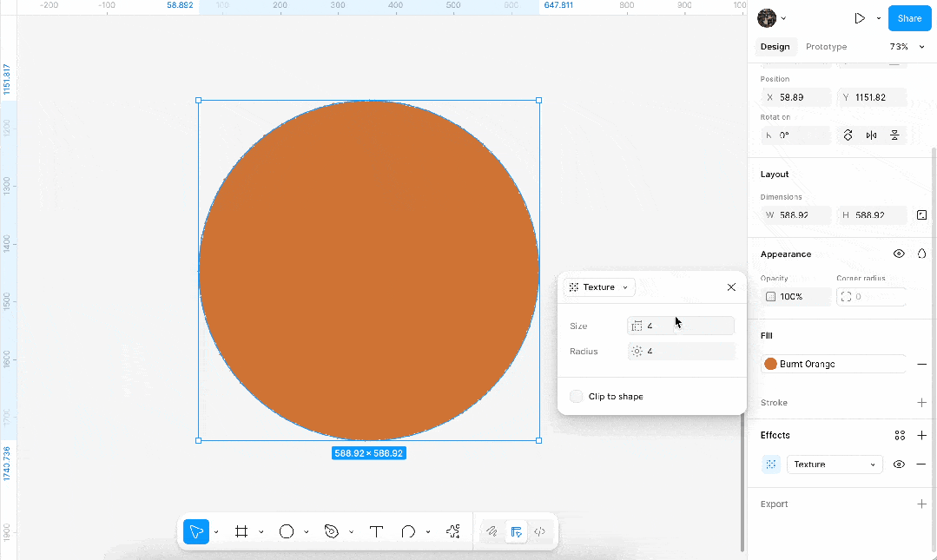This screenshot has height=560, width=937.
Task: Add a stroke
Action: [x=921, y=403]
